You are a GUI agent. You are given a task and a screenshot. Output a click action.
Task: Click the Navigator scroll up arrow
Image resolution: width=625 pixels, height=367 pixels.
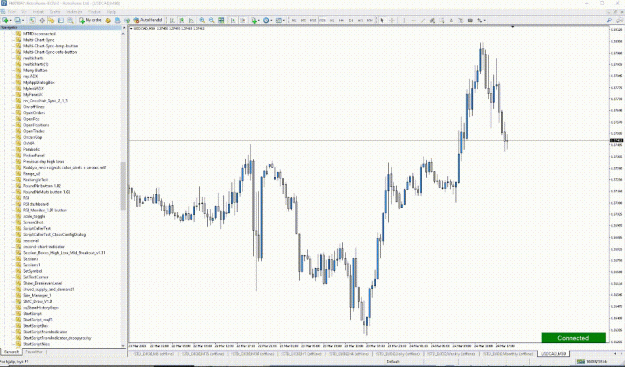click(123, 34)
